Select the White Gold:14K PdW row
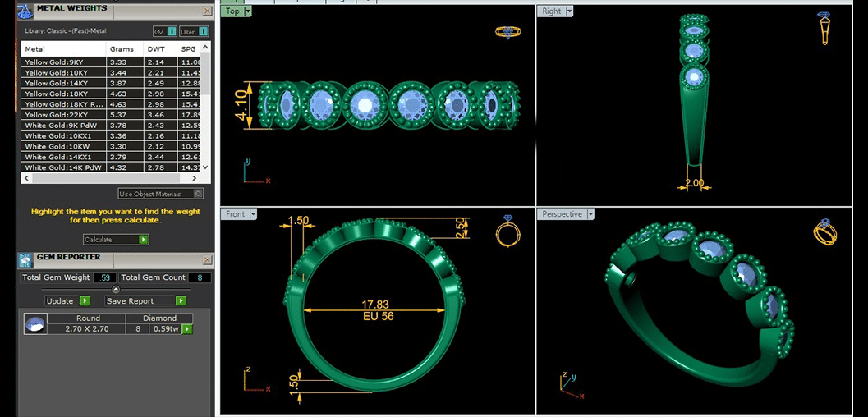 (x=111, y=167)
